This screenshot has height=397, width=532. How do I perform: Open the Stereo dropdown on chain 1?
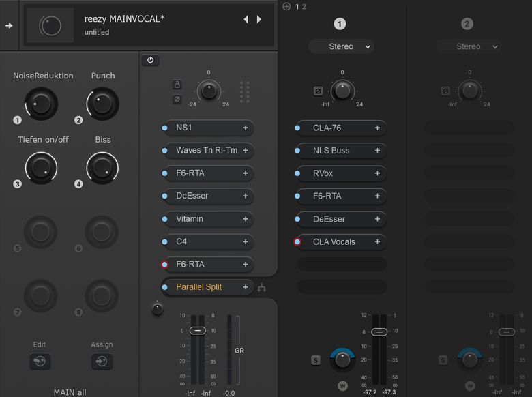pos(341,46)
